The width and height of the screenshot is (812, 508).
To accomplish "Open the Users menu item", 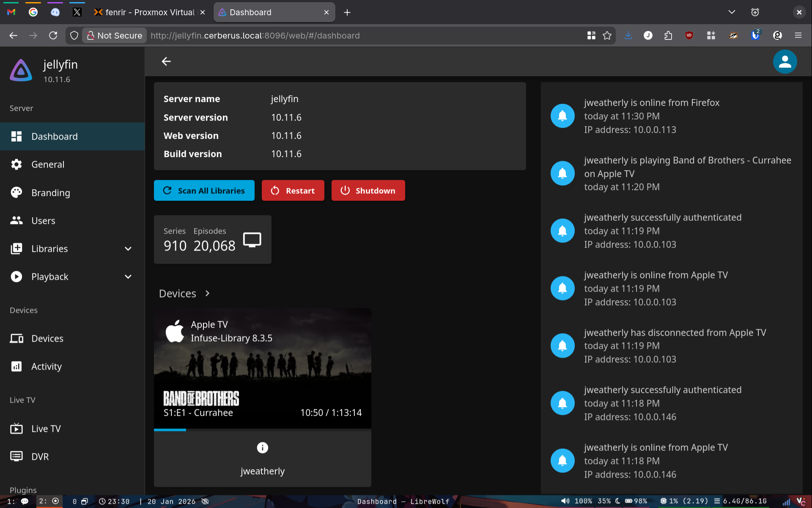I will pyautogui.click(x=43, y=221).
